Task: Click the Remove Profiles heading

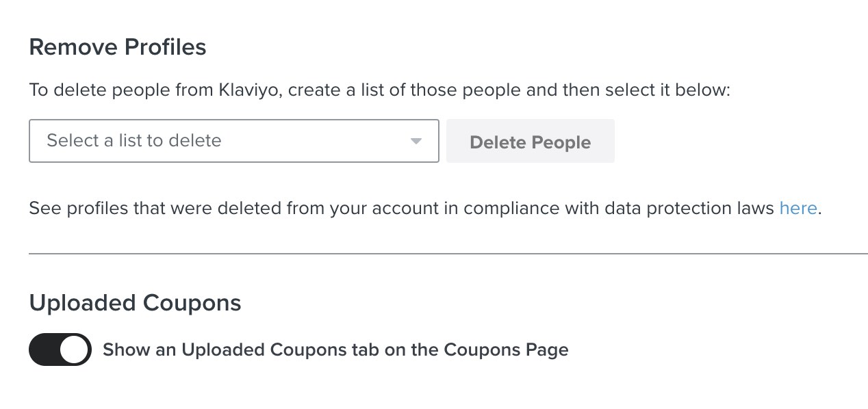Action: tap(116, 47)
